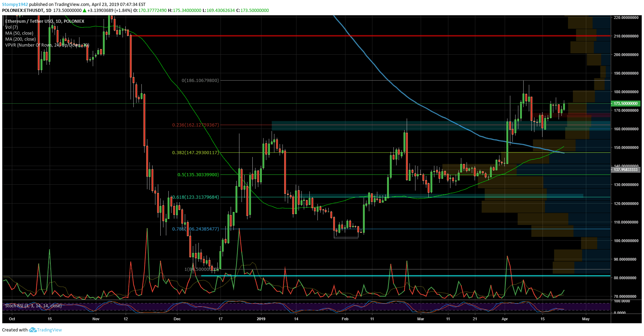644x336 pixels.
Task: Click the 100.00000000 price axis label
Action: 626,241
